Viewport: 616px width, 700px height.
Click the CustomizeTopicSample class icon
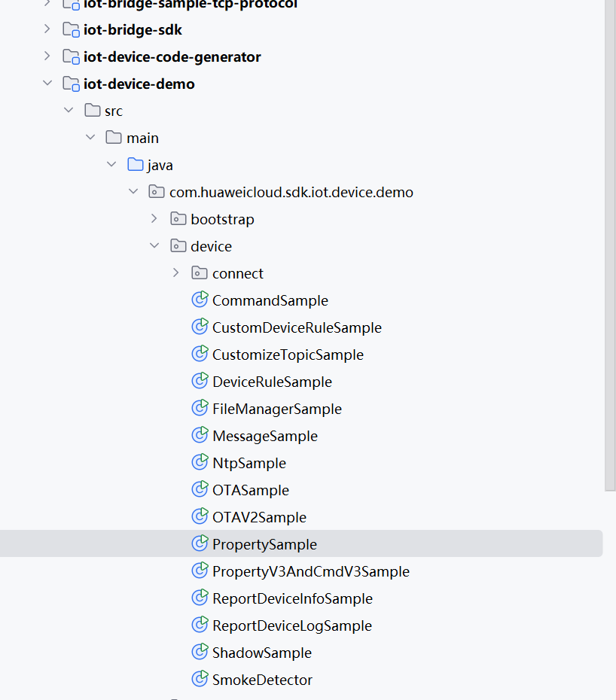pyautogui.click(x=200, y=354)
